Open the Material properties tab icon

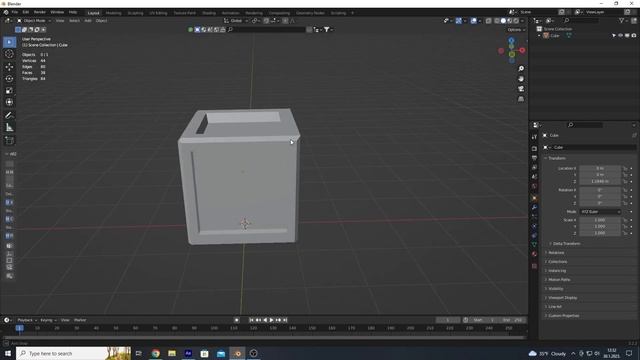click(x=534, y=254)
